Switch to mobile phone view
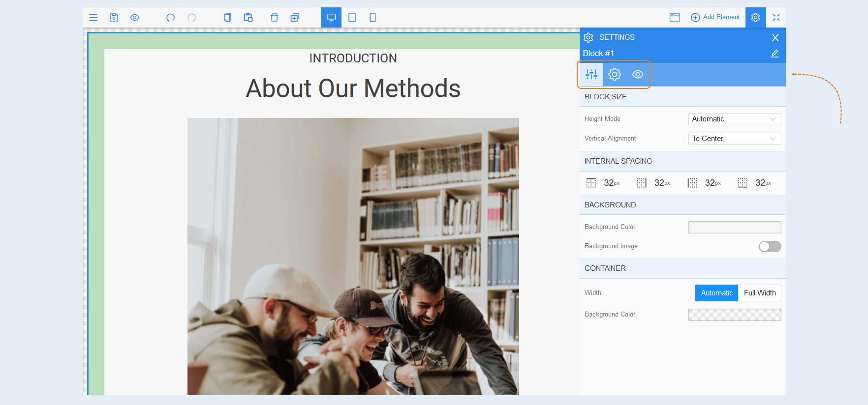This screenshot has height=405, width=868. click(372, 18)
